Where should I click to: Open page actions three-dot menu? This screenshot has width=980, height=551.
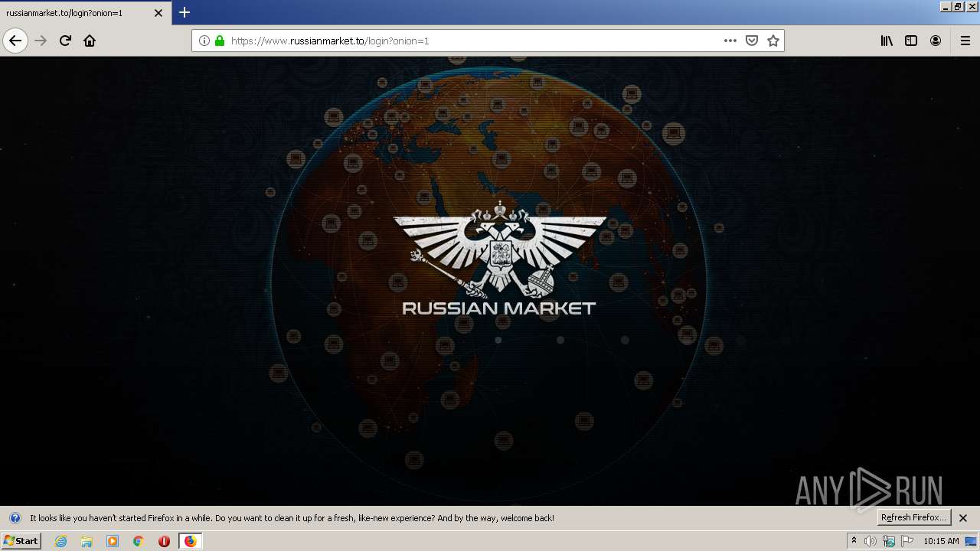click(x=730, y=41)
